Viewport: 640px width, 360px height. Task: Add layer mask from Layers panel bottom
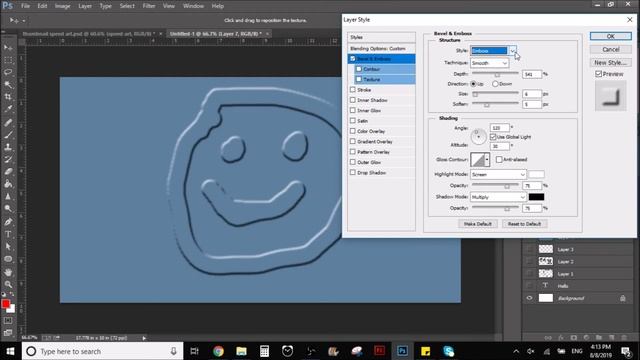coord(573,338)
